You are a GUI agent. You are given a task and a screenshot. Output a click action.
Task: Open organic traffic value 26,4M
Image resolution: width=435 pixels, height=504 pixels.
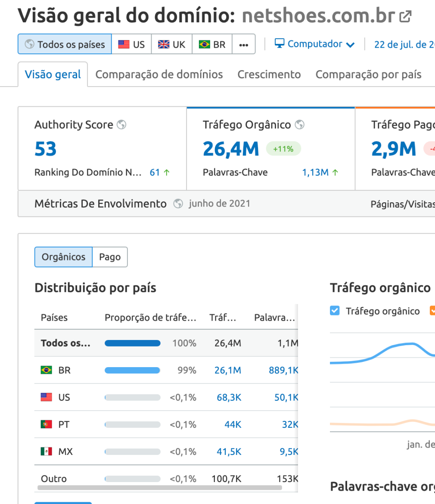(x=231, y=149)
